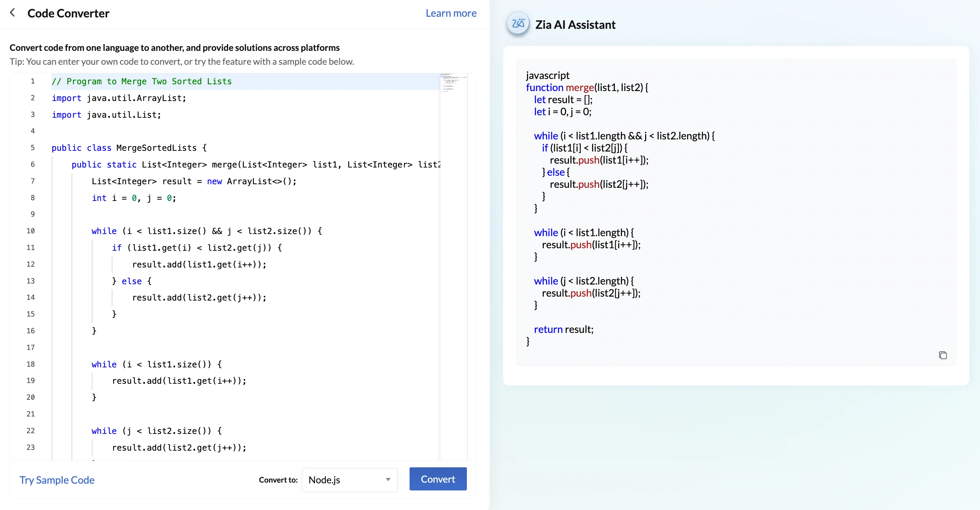The image size is (980, 510).
Task: Click the 'while (i < list1.size() && j < list2.size())' line
Action: point(207,231)
